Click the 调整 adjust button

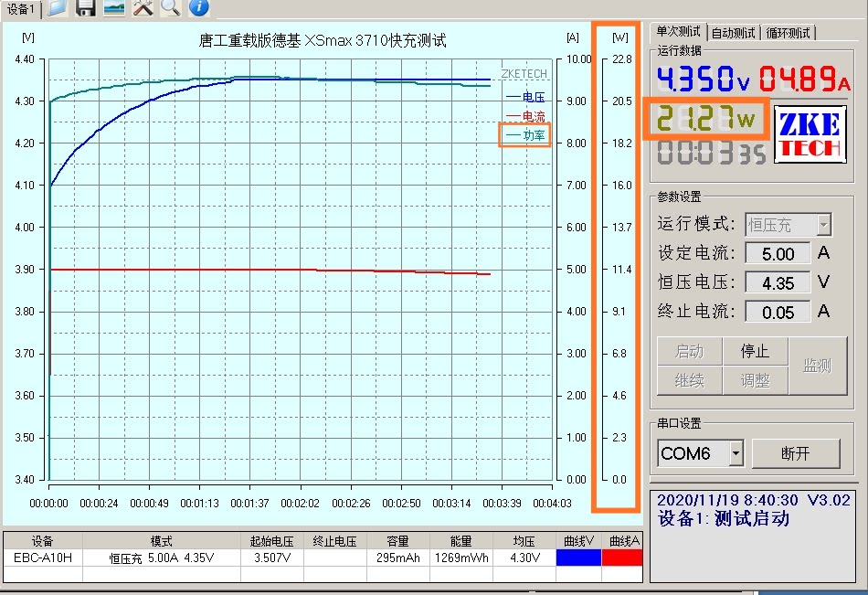755,380
